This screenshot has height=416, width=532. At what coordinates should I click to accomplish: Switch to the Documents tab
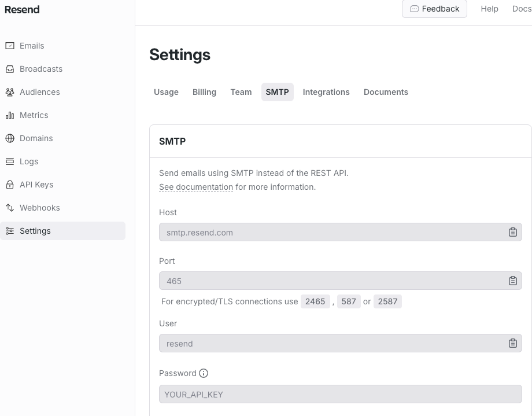(386, 92)
